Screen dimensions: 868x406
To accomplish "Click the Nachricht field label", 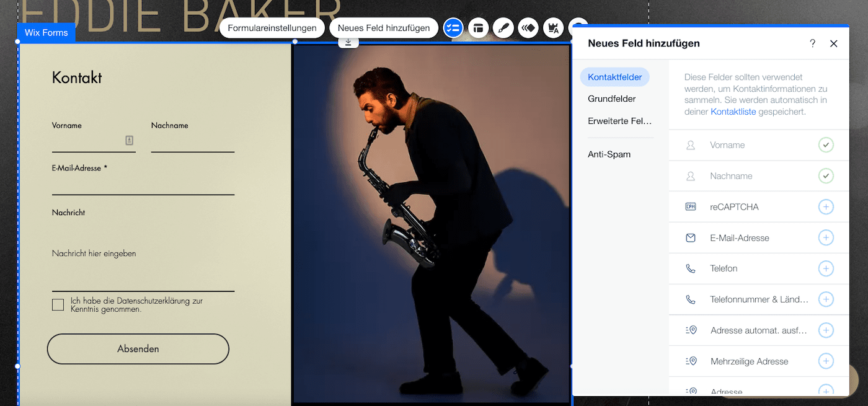I will point(68,213).
